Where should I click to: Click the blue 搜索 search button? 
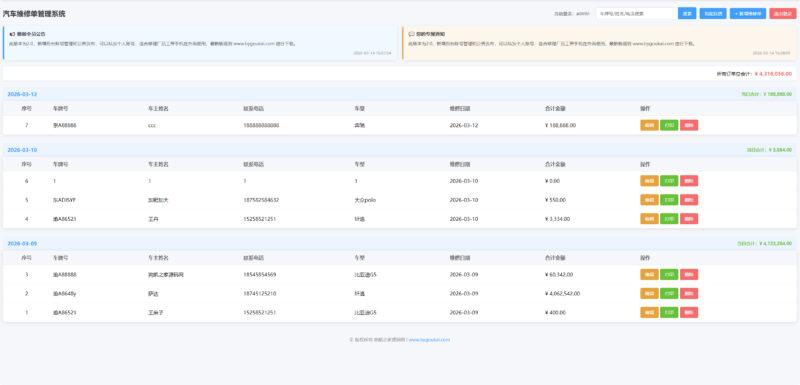[x=687, y=14]
